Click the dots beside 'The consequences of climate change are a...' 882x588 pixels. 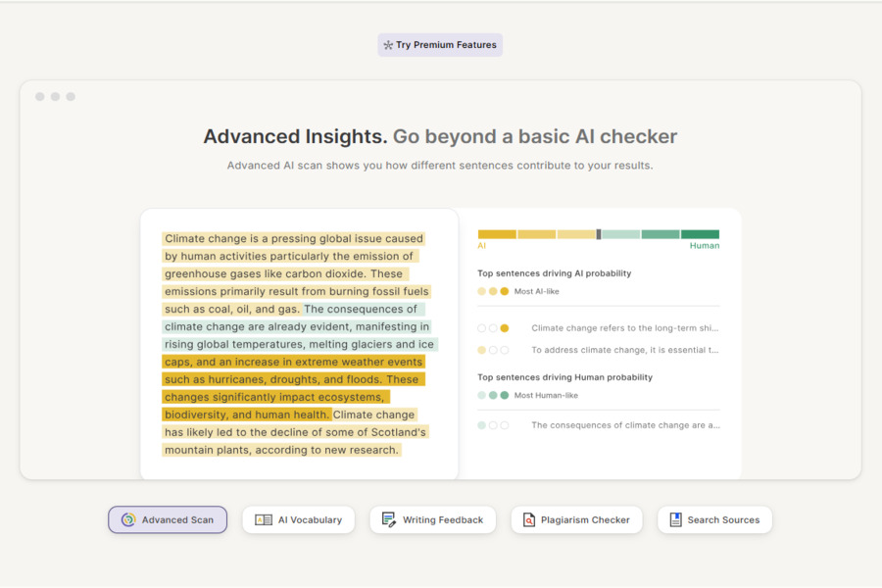pyautogui.click(x=493, y=425)
